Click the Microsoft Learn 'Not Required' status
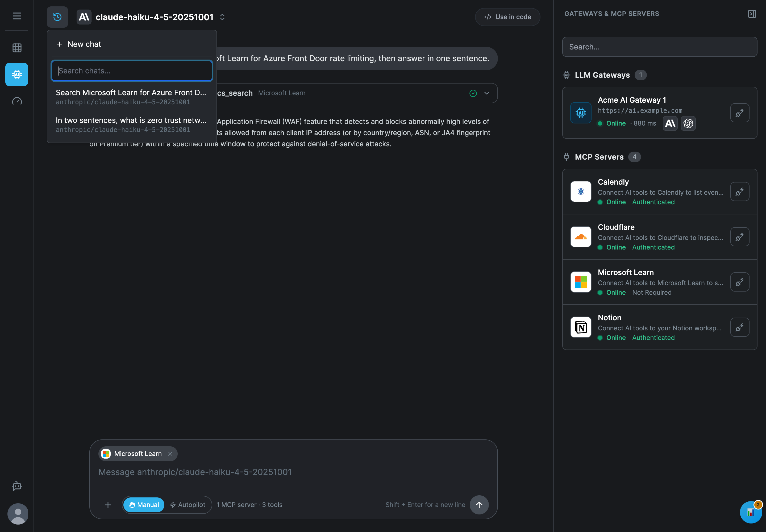Viewport: 766px width, 532px height. coord(652,292)
